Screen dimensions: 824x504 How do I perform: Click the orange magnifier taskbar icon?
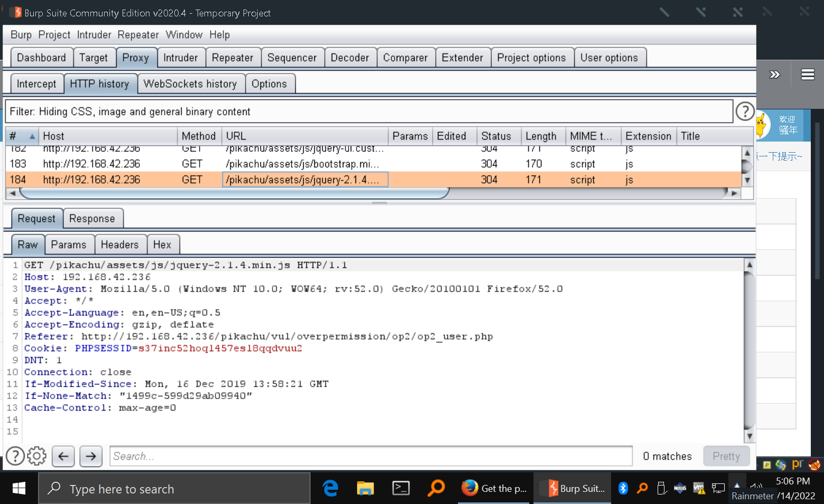point(436,488)
